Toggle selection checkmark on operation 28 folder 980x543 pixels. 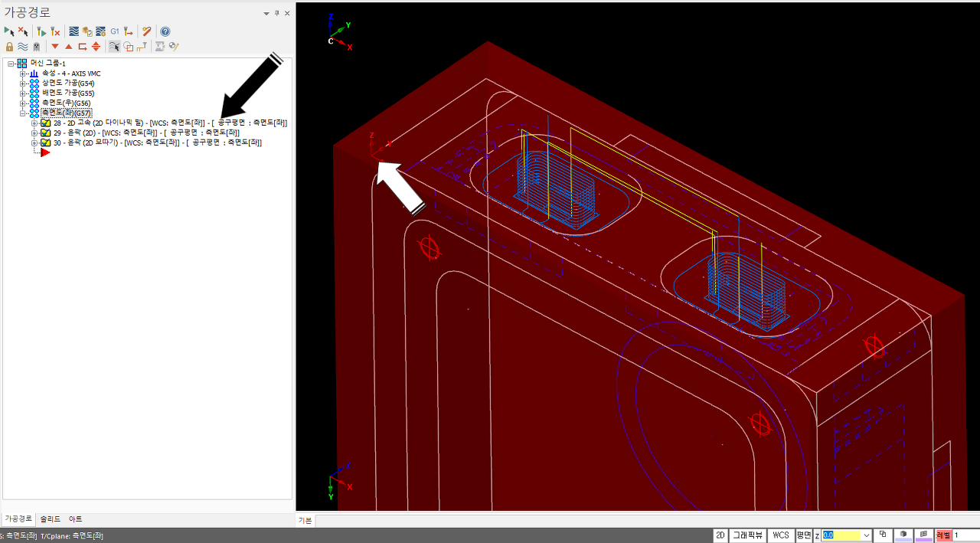(x=46, y=123)
